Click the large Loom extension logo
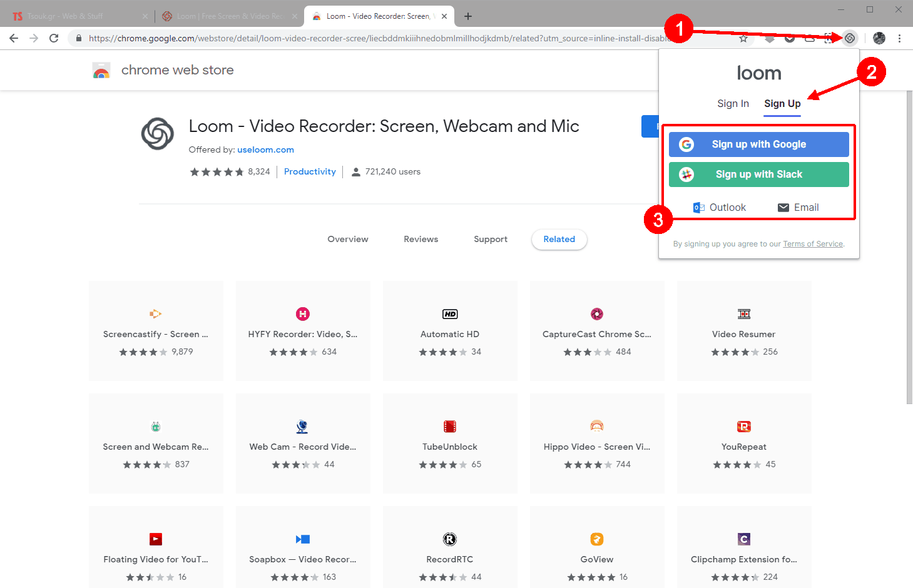The image size is (913, 588). 157,133
